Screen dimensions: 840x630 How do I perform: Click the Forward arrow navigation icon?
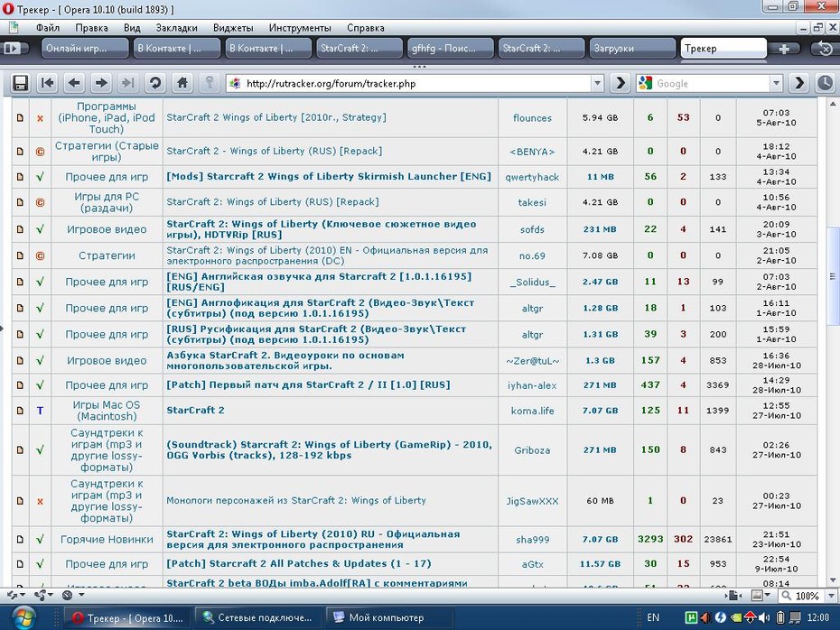pos(101,83)
